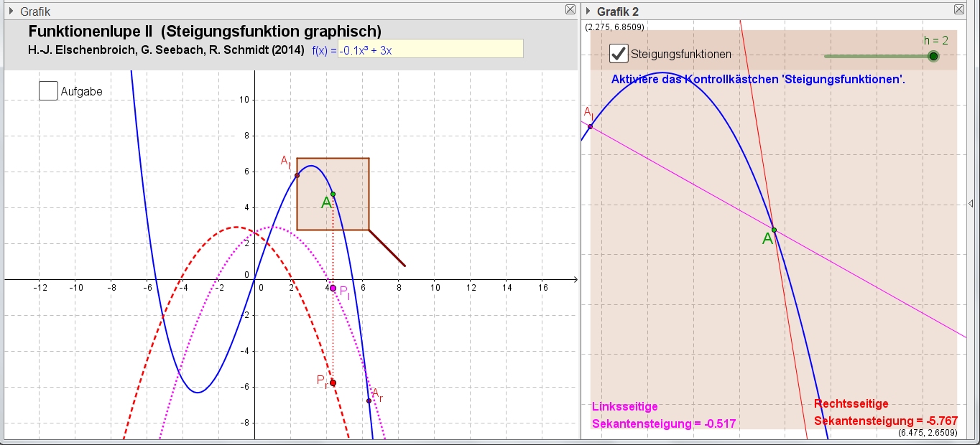980x445 pixels.
Task: Select green point A in left graph
Action: point(333,194)
